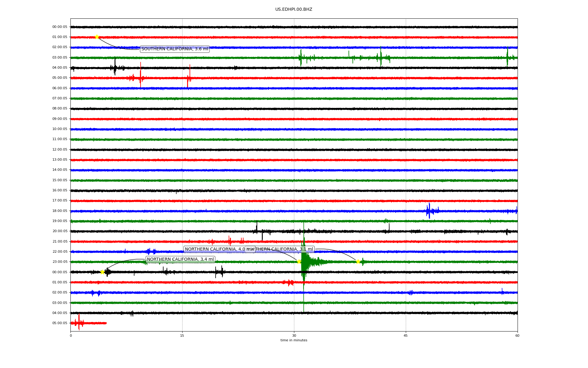Click the short red trace at final 05:00:05
The width and height of the screenshot is (588, 368).
tap(89, 323)
